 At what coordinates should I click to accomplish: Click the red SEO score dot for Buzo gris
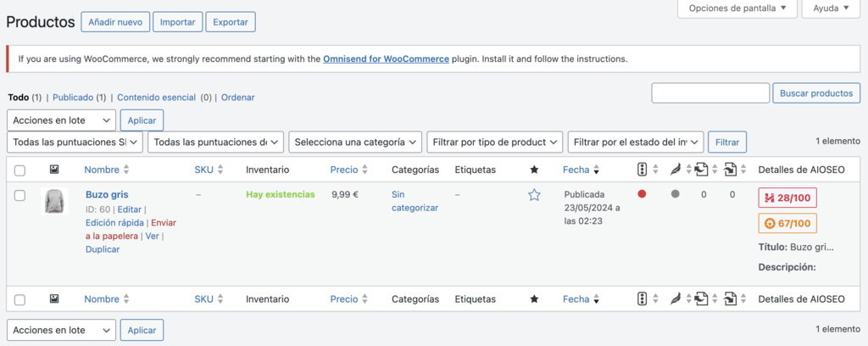coord(643,194)
